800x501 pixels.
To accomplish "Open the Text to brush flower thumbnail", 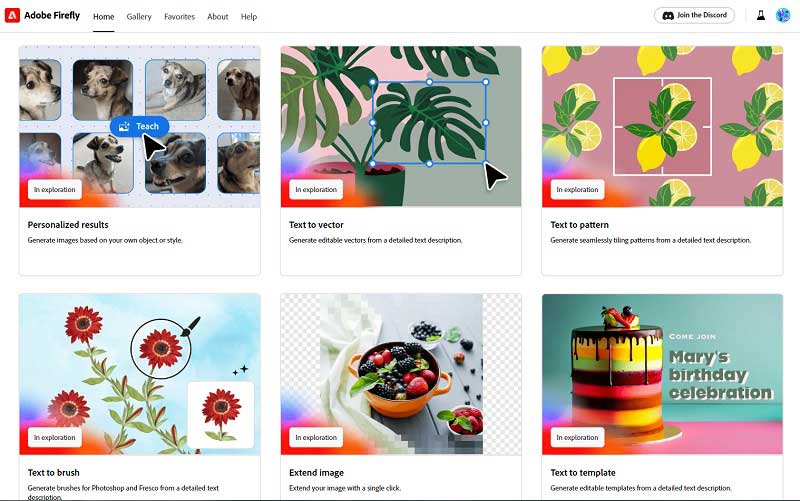I will coord(140,374).
